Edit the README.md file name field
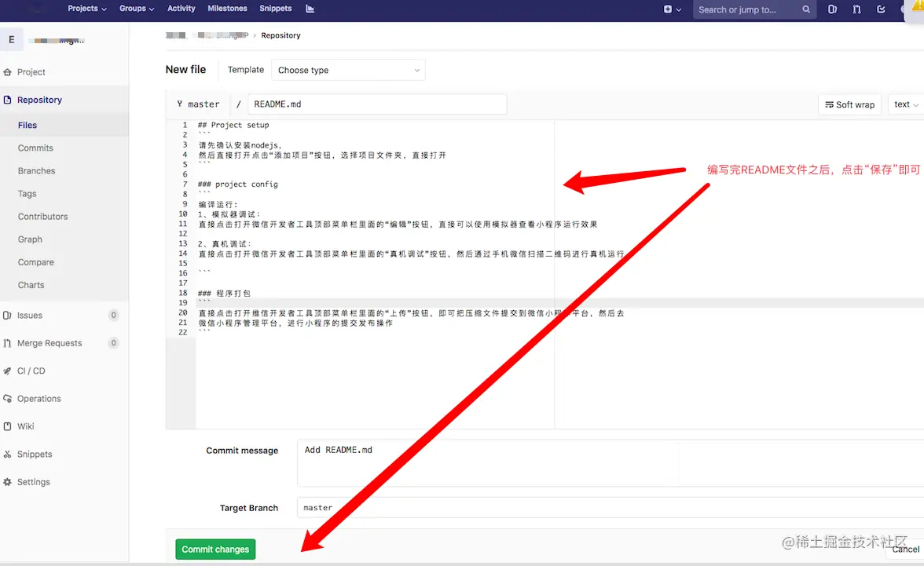Viewport: 924px width, 566px height. [x=377, y=104]
